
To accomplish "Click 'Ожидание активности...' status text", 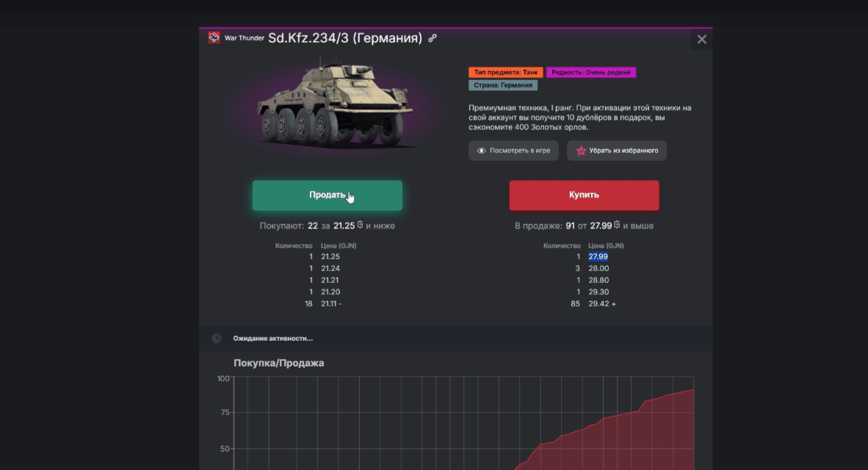I will [273, 339].
